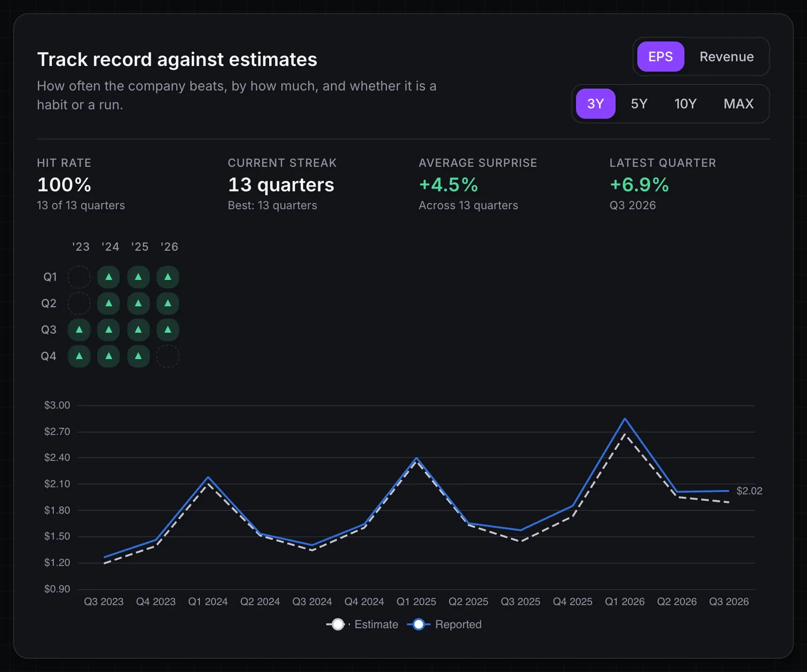The height and width of the screenshot is (672, 807).
Task: Click the Q1 '26 beat icon
Action: coord(168,277)
